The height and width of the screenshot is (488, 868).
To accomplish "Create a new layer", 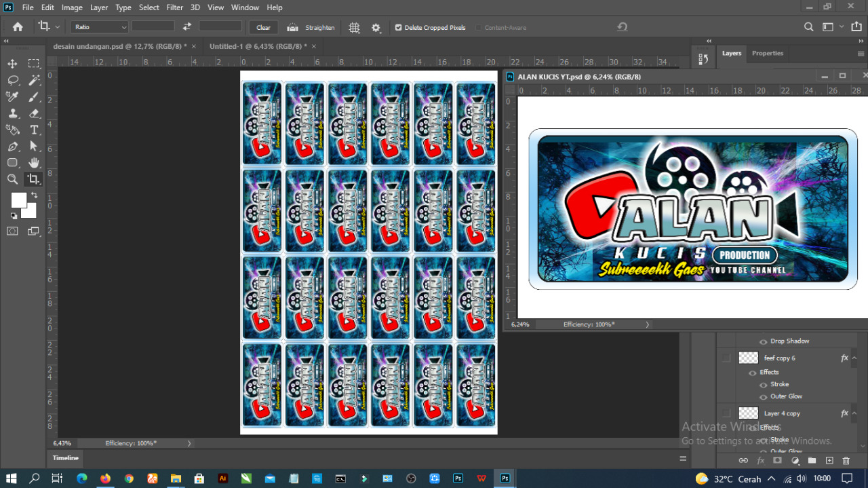I will 829,460.
